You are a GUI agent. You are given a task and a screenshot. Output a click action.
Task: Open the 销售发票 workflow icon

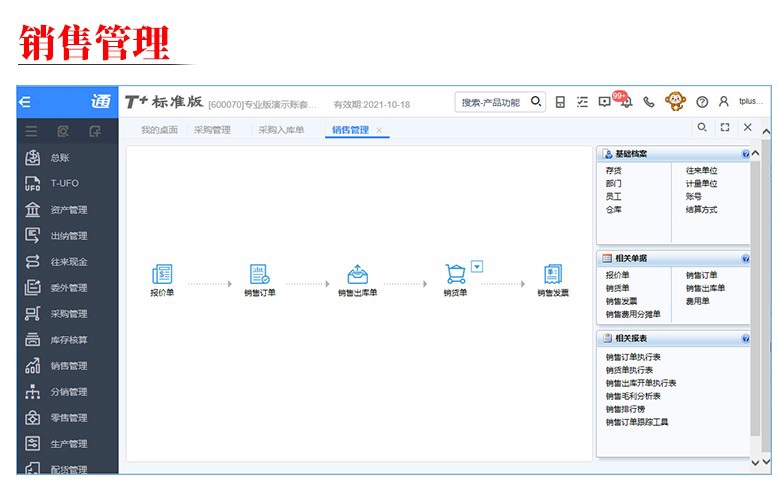pos(553,274)
